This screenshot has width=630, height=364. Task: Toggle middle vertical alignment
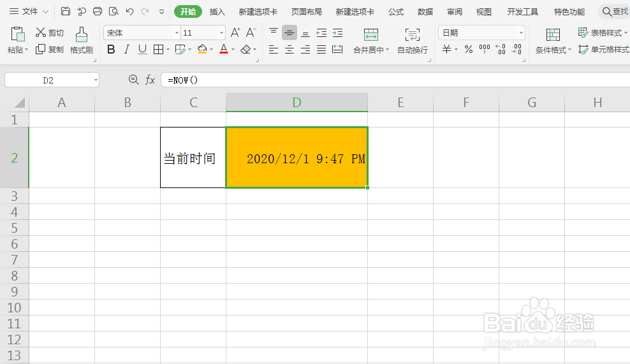[289, 33]
